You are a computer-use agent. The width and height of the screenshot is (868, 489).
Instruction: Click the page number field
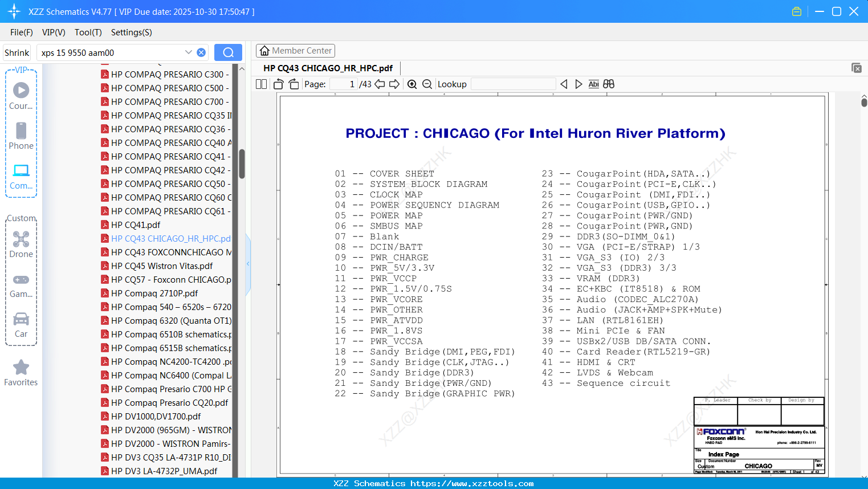coord(344,84)
